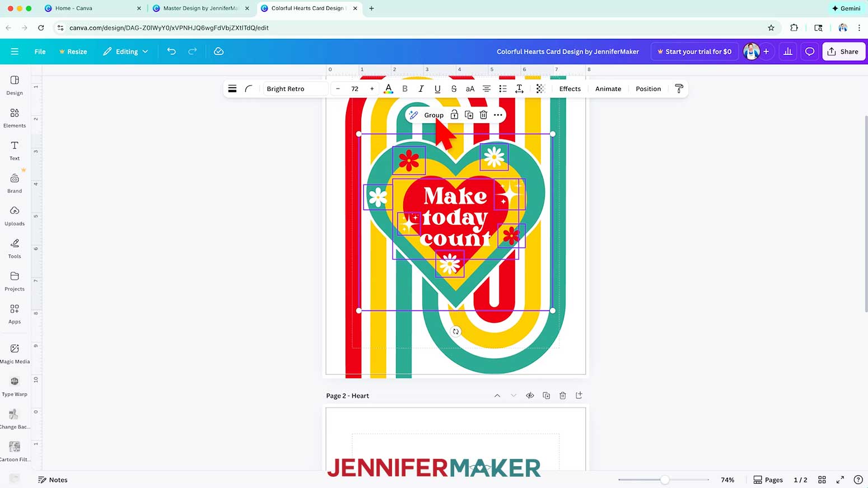Change the text color
Image resolution: width=868 pixels, height=488 pixels.
pos(388,88)
